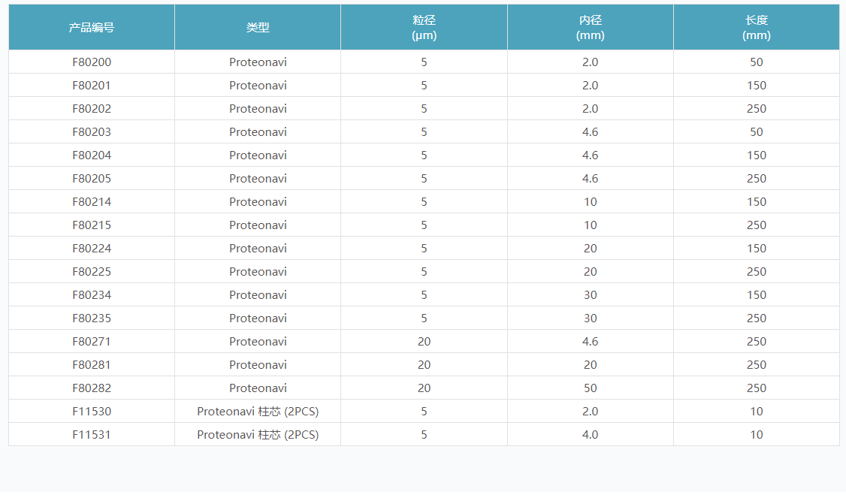Click product number F80201
Screen dimensions: 846x504
point(92,86)
